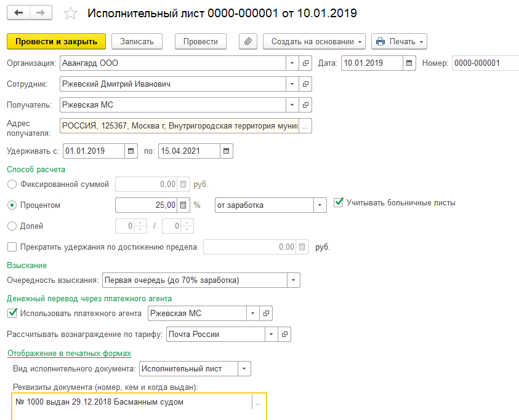Expand the Очередность взыскания dropdown
The height and width of the screenshot is (420, 519).
(x=293, y=280)
